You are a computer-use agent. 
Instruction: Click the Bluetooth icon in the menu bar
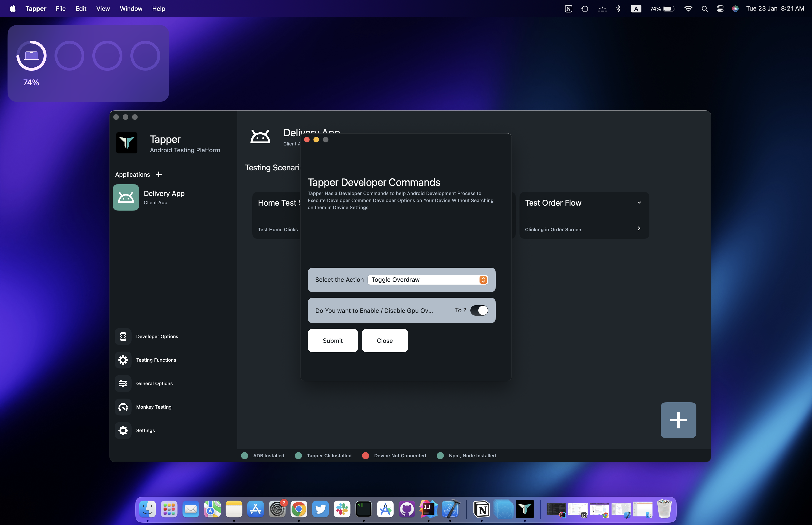tap(618, 9)
